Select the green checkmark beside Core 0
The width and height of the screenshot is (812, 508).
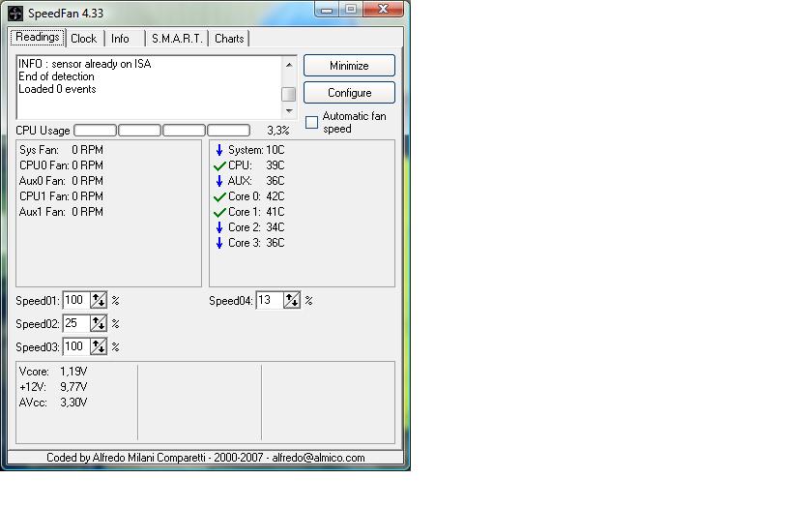pyautogui.click(x=219, y=197)
